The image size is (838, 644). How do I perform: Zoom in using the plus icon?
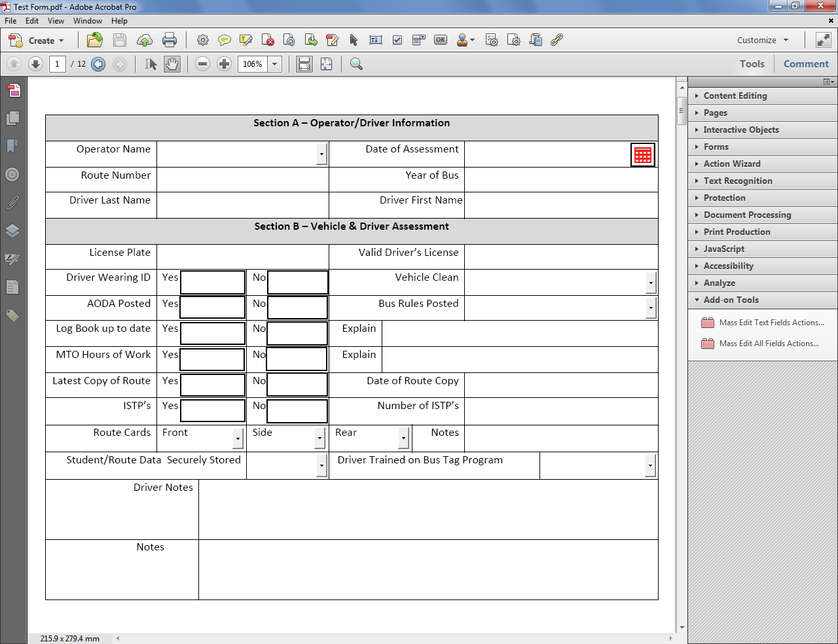click(x=224, y=63)
